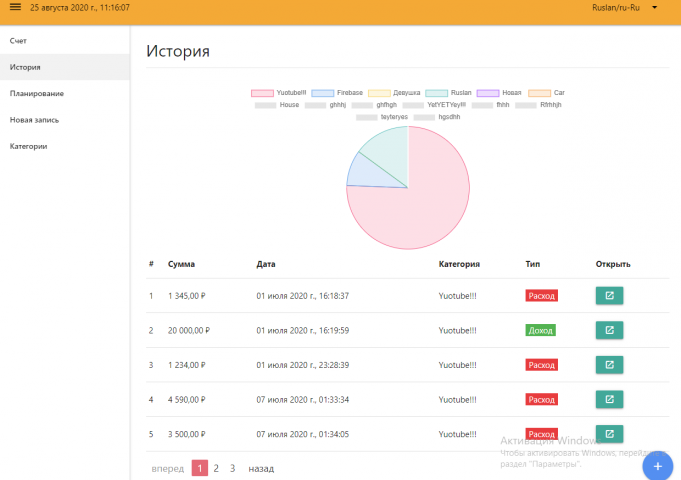Toggle the Ruslan dataset in chart legend
Screen dimensions: 681x480
pos(448,93)
